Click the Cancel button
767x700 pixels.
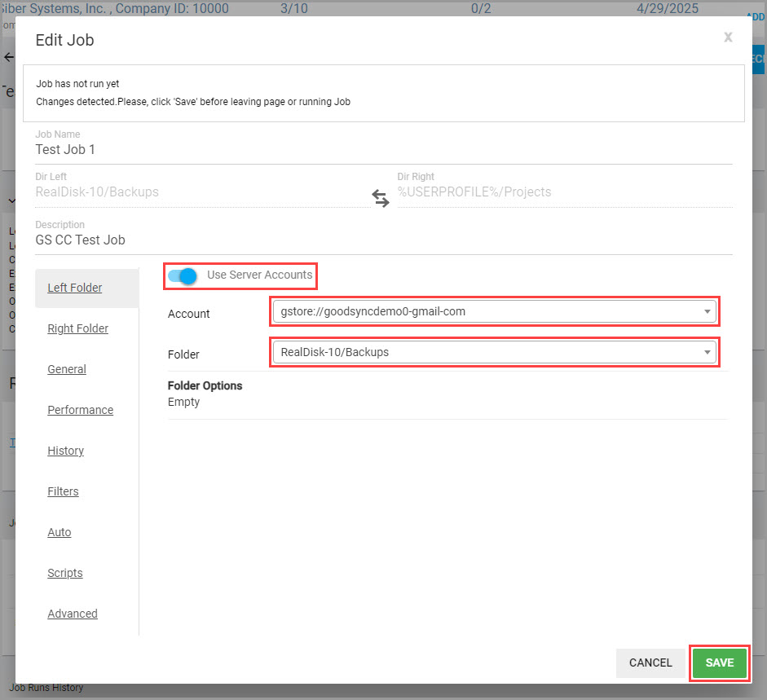pos(650,663)
